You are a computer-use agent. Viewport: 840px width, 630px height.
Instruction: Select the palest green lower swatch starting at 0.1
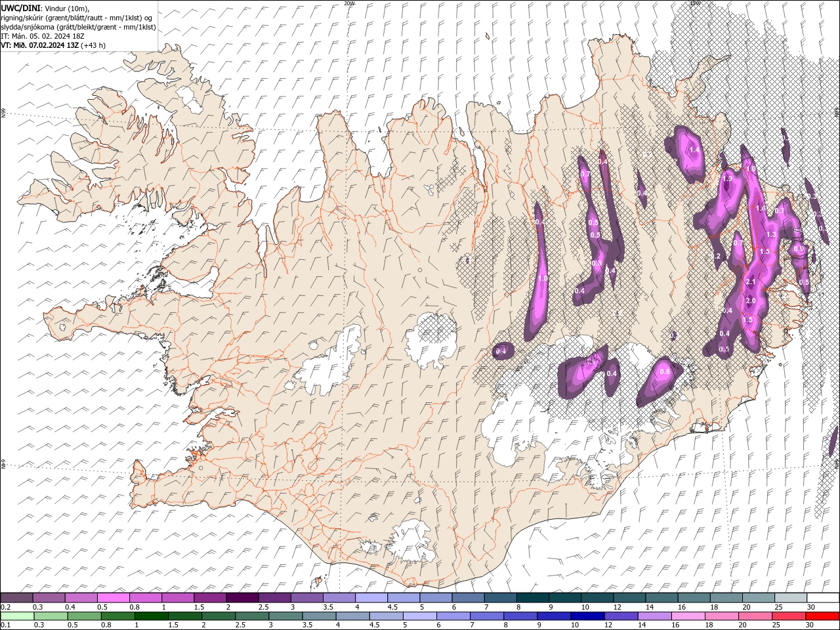point(17,616)
